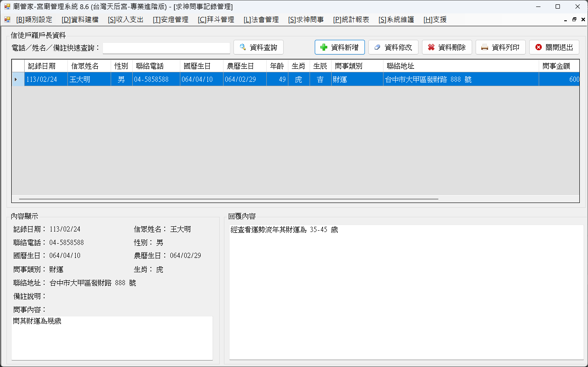Click the 問事內容 text box
The image size is (588, 367).
click(112, 338)
